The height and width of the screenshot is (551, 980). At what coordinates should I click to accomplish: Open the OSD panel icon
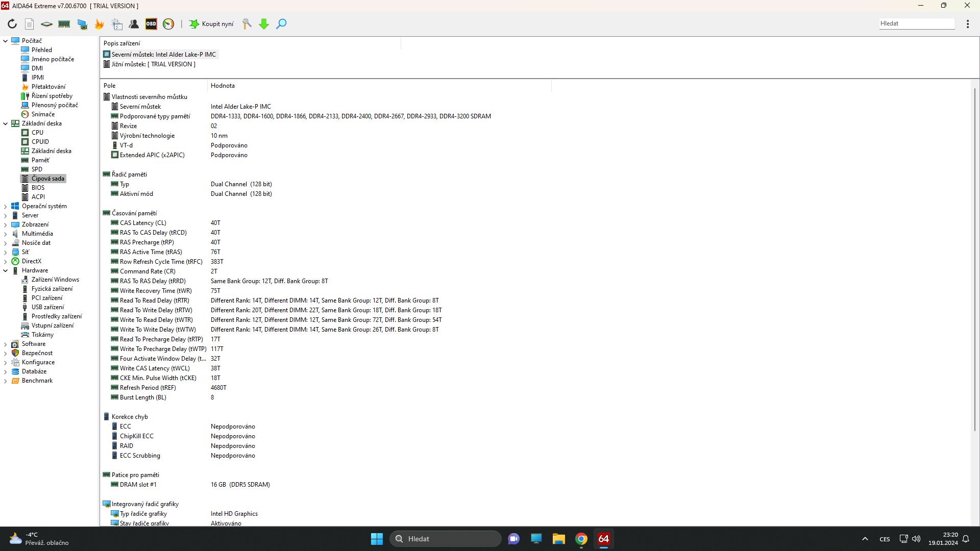151,24
